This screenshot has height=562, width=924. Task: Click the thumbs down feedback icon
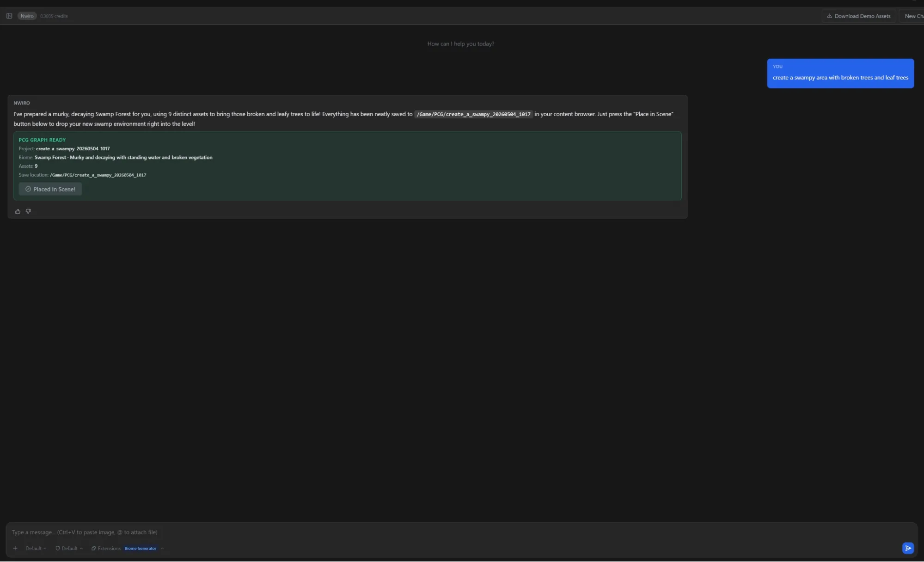[28, 211]
